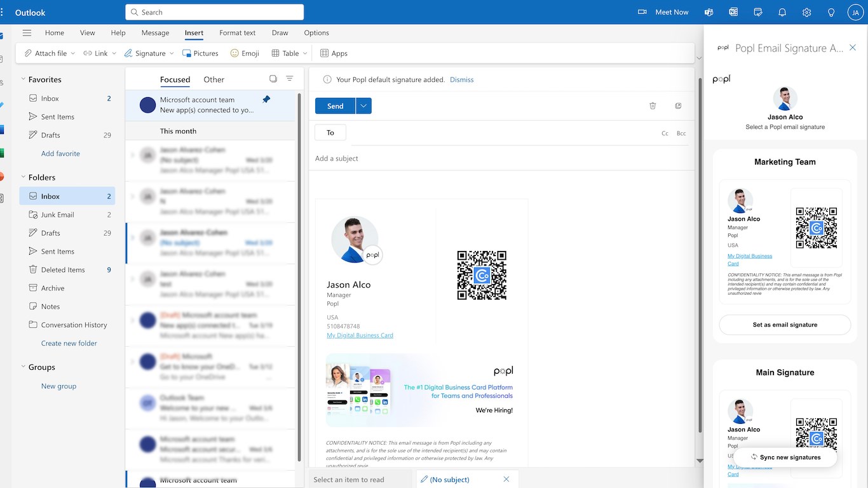Click the New group link
Screen dimensions: 868x488
(x=58, y=386)
